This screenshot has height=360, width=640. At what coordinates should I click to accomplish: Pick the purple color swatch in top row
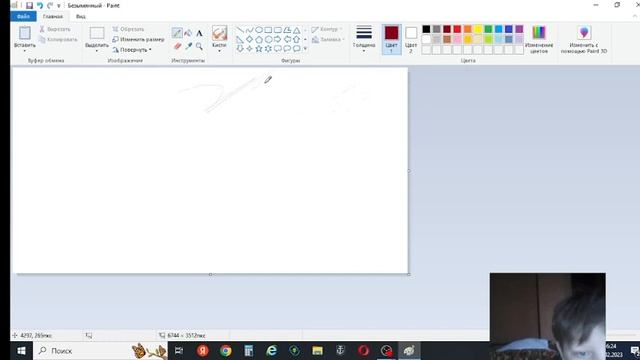coord(519,29)
